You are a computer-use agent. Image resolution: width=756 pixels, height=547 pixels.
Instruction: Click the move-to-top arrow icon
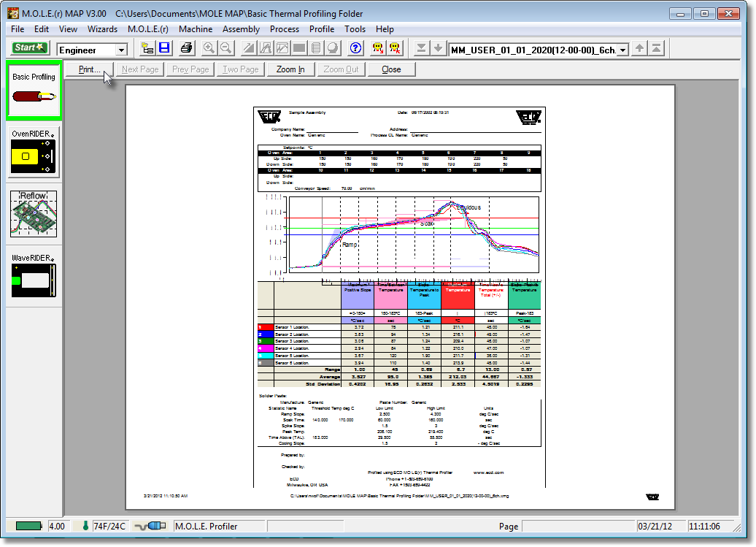coord(657,47)
